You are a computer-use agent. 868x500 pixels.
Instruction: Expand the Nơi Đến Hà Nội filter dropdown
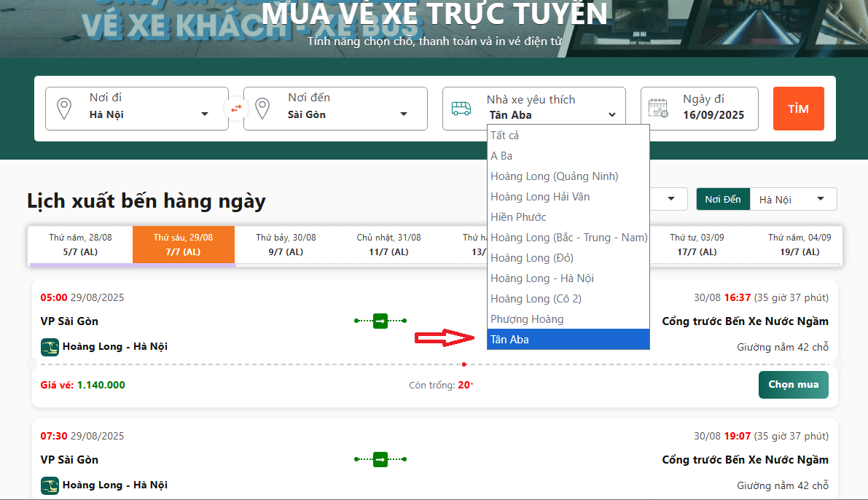point(792,200)
